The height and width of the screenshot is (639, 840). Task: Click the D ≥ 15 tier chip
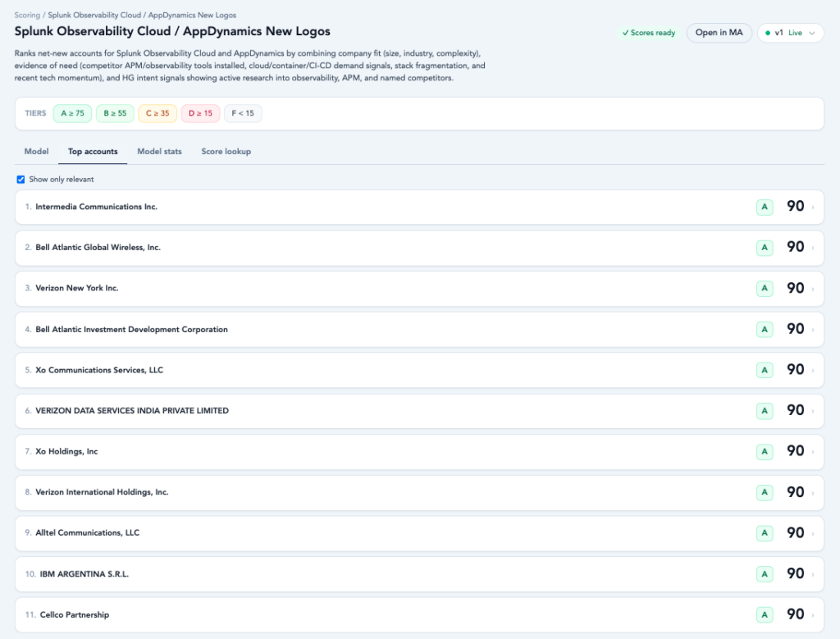[200, 113]
